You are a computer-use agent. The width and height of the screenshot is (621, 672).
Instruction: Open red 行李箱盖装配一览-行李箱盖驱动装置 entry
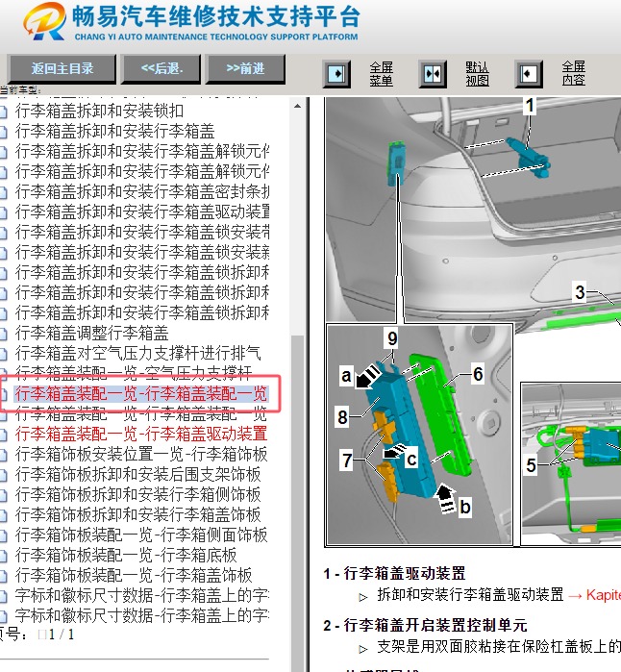point(141,434)
